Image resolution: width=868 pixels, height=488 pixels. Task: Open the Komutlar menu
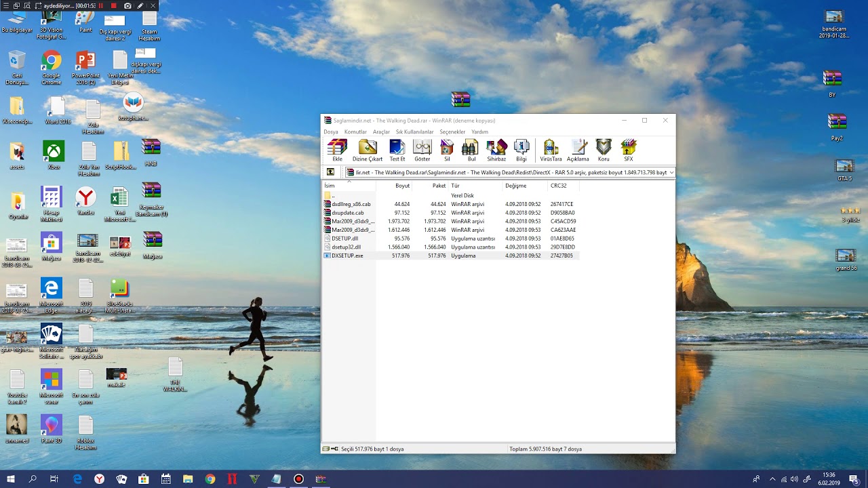tap(355, 131)
